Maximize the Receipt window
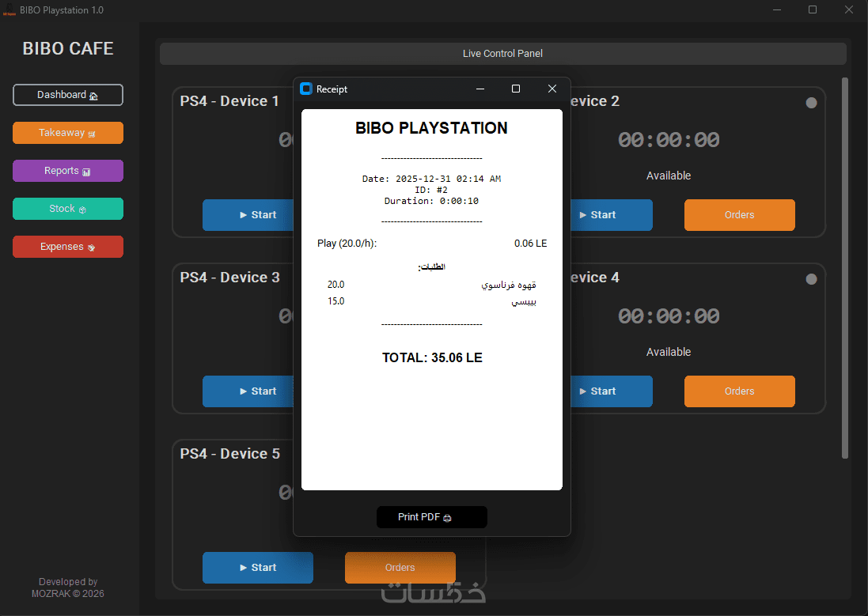868x616 pixels. [516, 89]
